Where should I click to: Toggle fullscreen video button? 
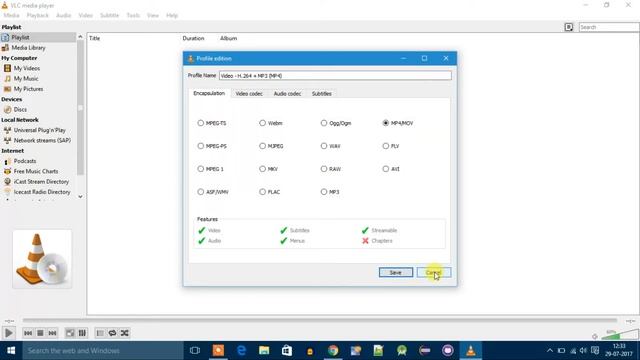pyautogui.click(x=70, y=333)
